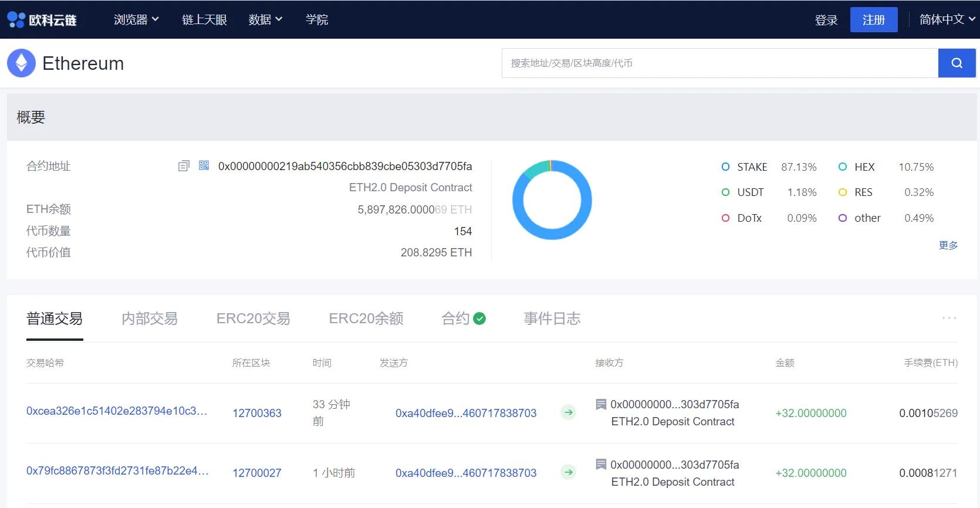This screenshot has height=508, width=980.
Task: Click the 手续费(ETH) column header
Action: [931, 363]
